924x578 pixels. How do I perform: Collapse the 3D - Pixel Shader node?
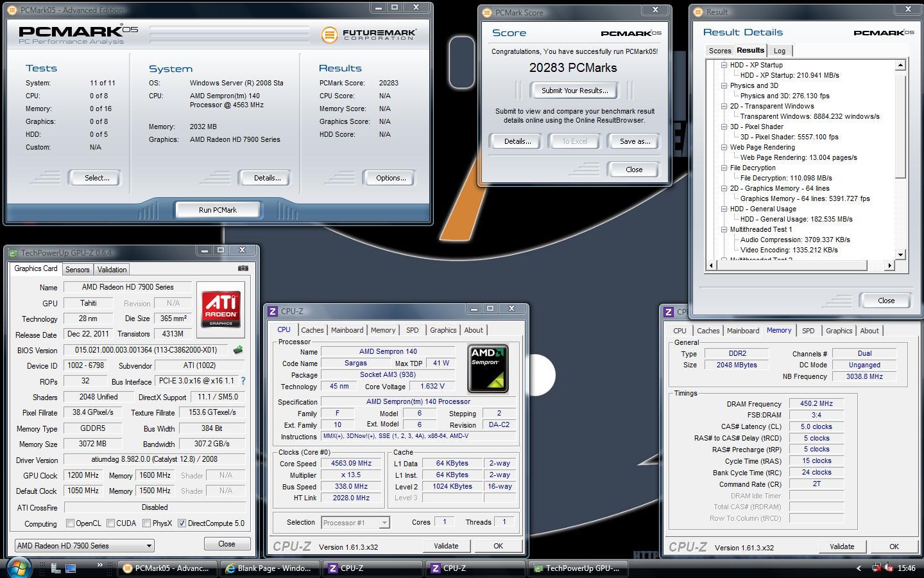724,127
